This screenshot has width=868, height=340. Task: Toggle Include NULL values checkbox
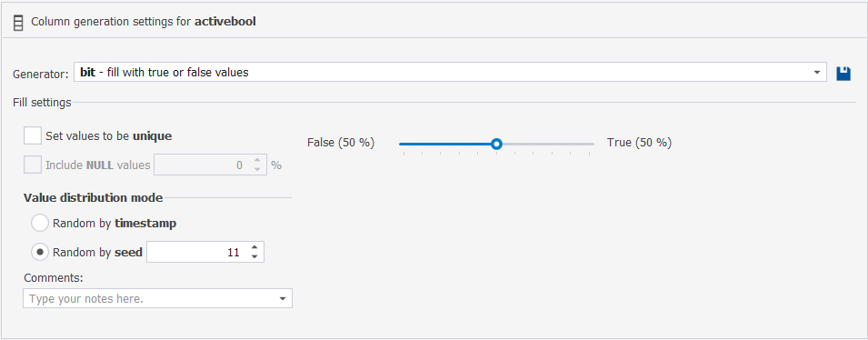pyautogui.click(x=33, y=165)
